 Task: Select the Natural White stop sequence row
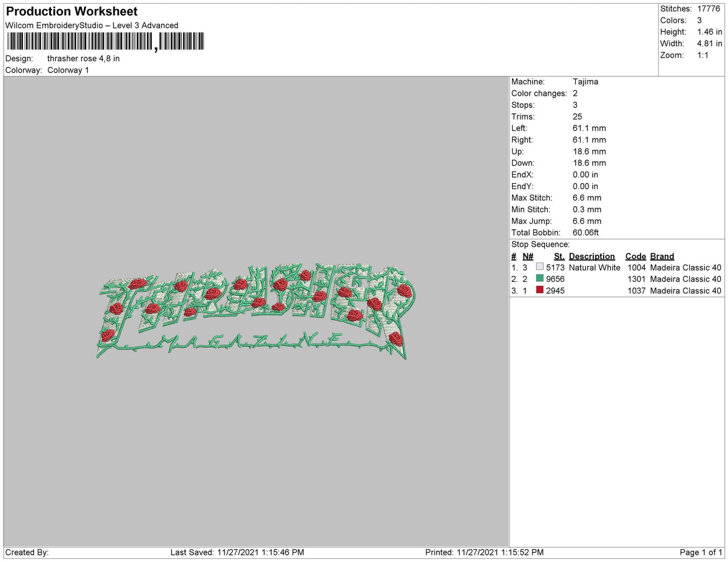616,267
